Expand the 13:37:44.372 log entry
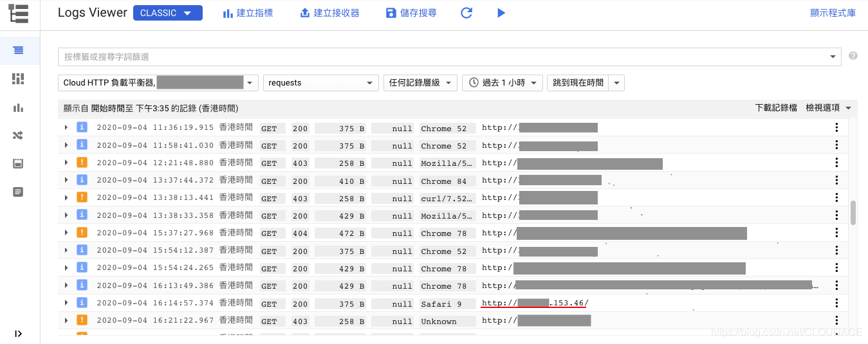This screenshot has width=868, height=344. pyautogui.click(x=66, y=181)
